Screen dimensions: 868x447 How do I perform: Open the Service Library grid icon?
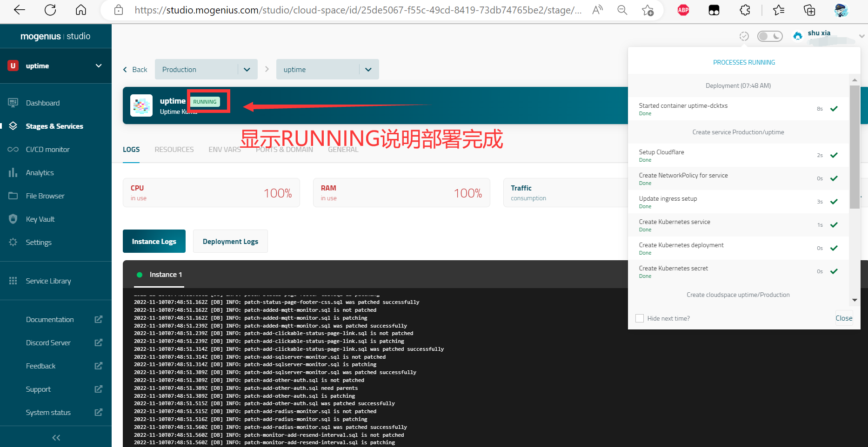point(13,281)
